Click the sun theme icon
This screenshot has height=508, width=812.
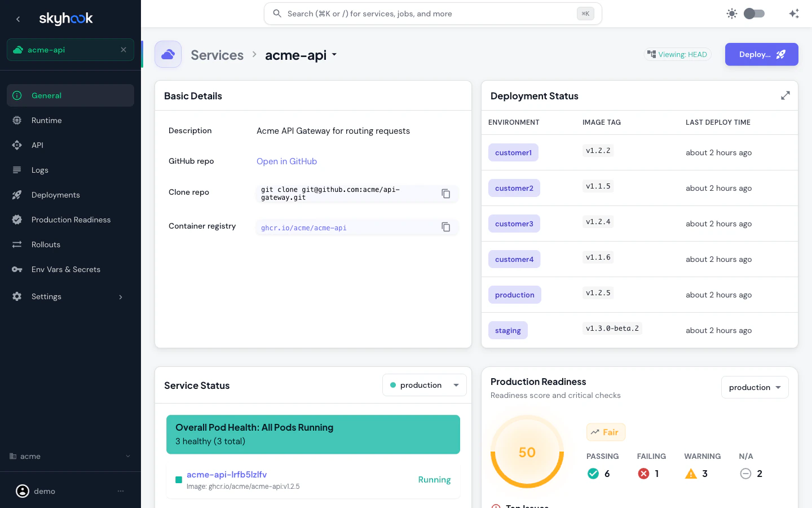point(732,14)
